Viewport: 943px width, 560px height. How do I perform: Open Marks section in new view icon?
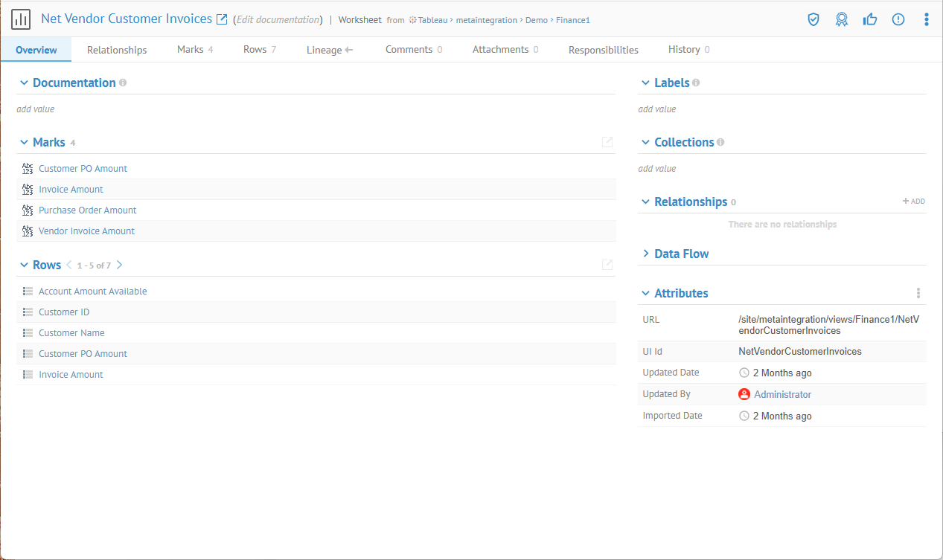[607, 142]
